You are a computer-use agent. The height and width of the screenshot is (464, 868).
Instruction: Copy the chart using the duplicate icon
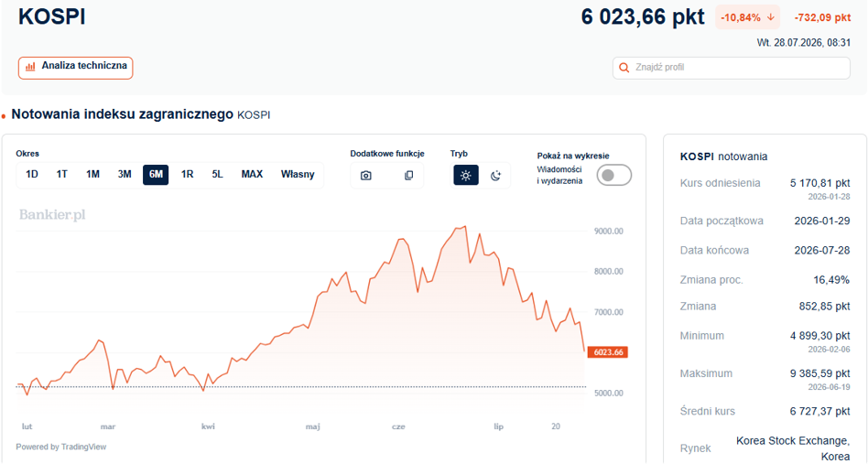pos(408,176)
